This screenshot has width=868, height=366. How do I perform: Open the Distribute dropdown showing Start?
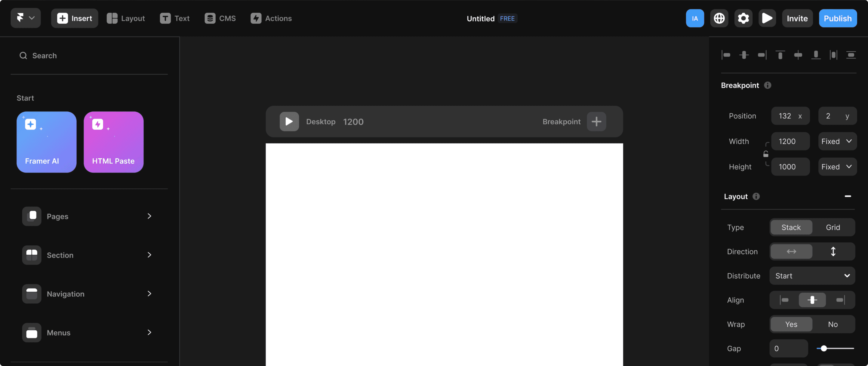pos(812,276)
